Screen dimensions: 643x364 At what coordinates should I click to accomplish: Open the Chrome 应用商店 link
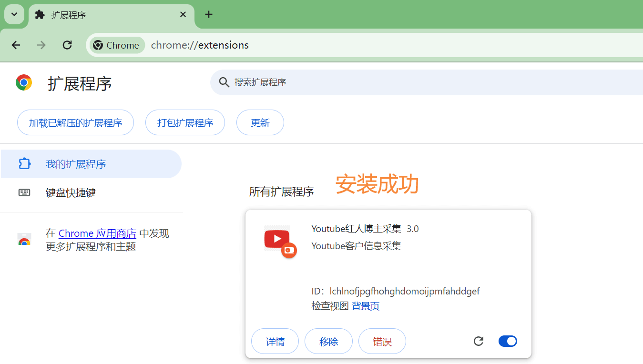pos(97,233)
